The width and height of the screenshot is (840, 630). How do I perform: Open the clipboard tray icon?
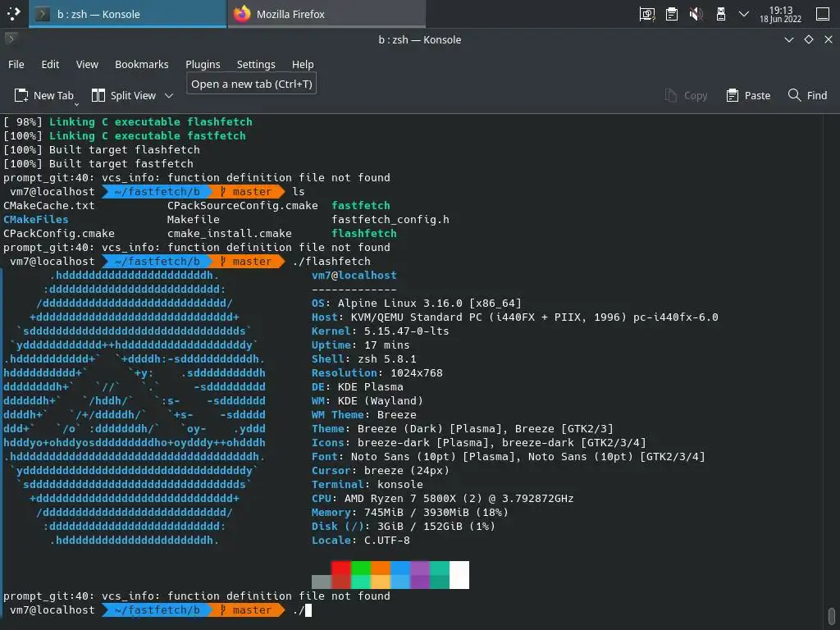coord(672,14)
